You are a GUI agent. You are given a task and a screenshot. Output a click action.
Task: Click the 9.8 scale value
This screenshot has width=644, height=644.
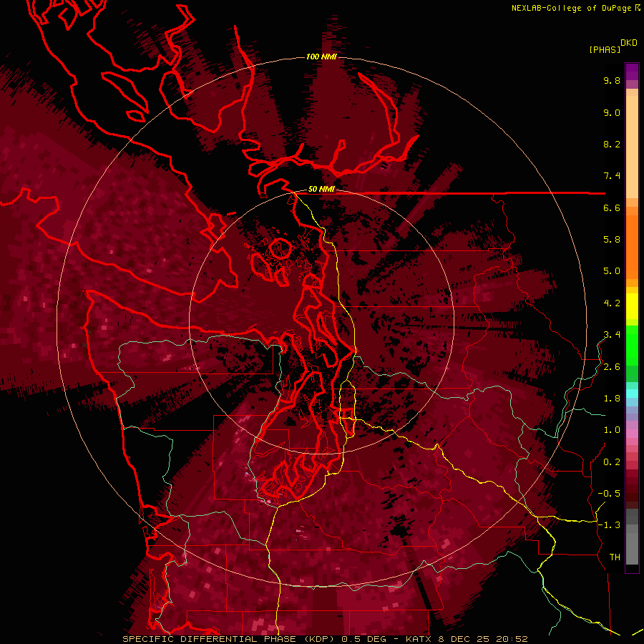coord(612,80)
